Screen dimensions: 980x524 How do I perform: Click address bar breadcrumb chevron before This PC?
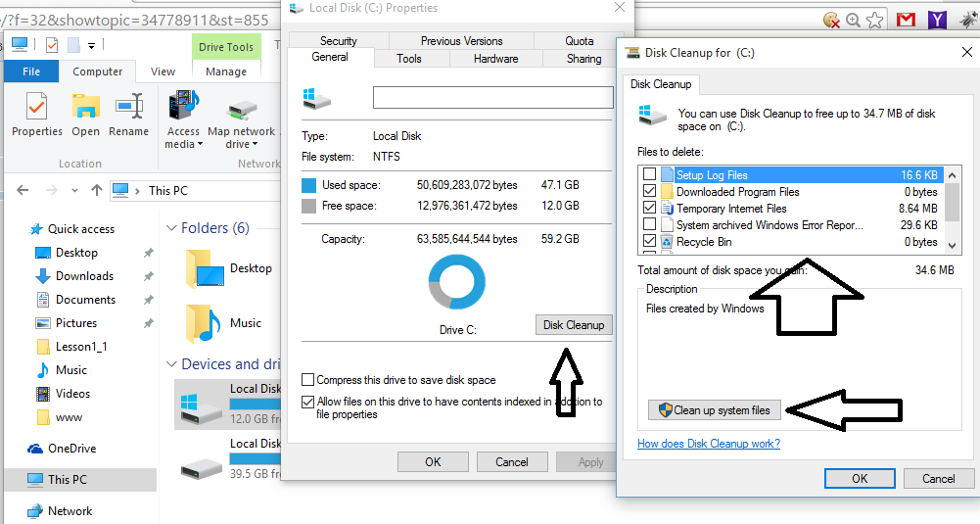pos(137,191)
